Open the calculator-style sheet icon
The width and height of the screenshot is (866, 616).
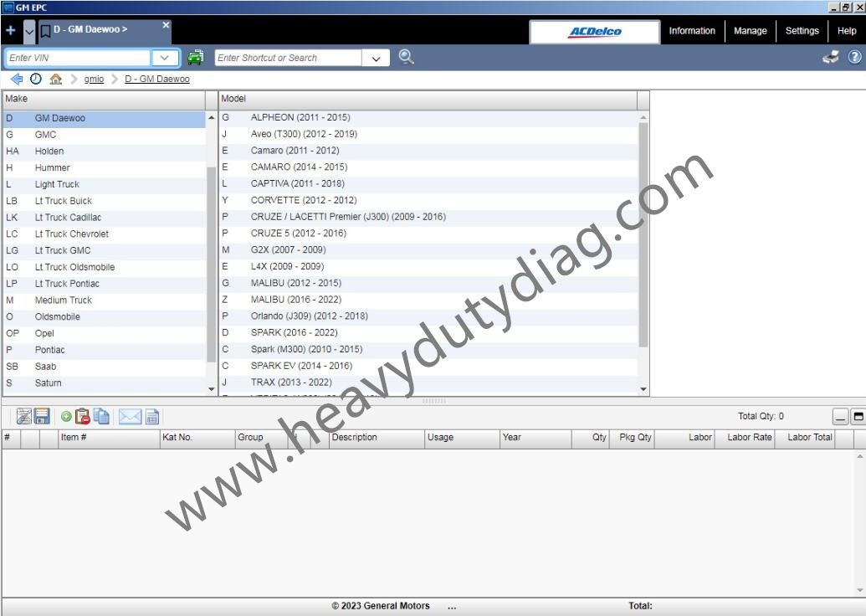tap(152, 417)
